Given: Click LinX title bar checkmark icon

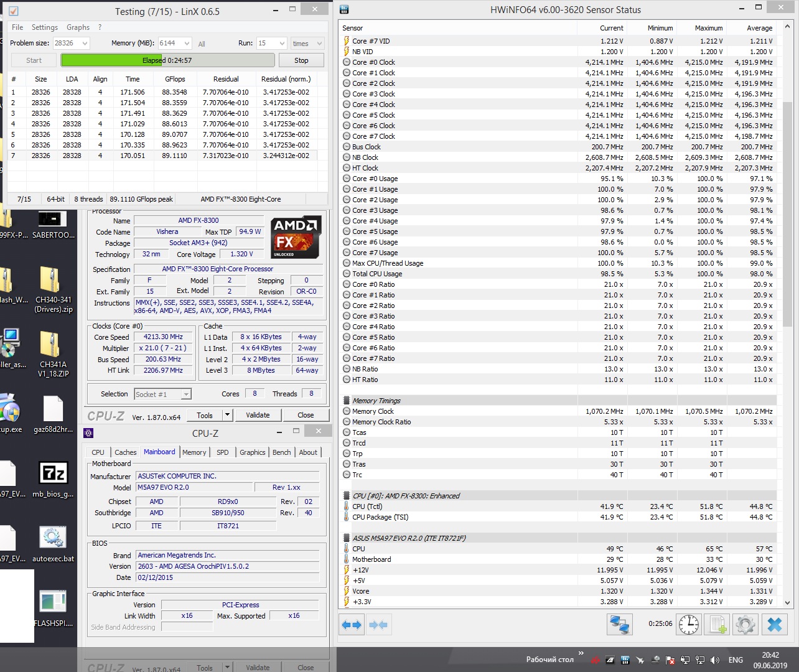Looking at the screenshot, I should pos(14,11).
